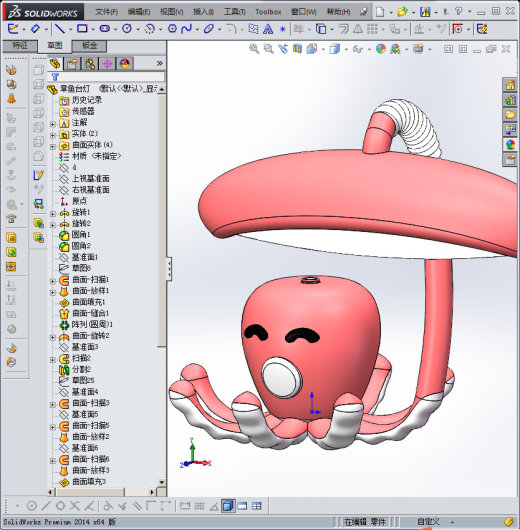Image resolution: width=520 pixels, height=530 pixels.
Task: Switch to the 钣金 tab
Action: (89, 46)
